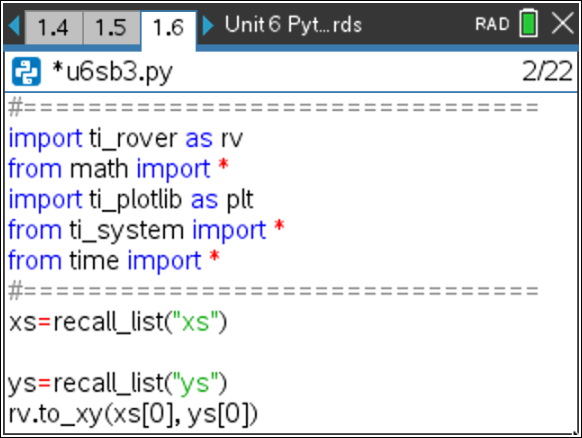Go to next page with right arrow
This screenshot has width=582, height=438.
[x=208, y=26]
